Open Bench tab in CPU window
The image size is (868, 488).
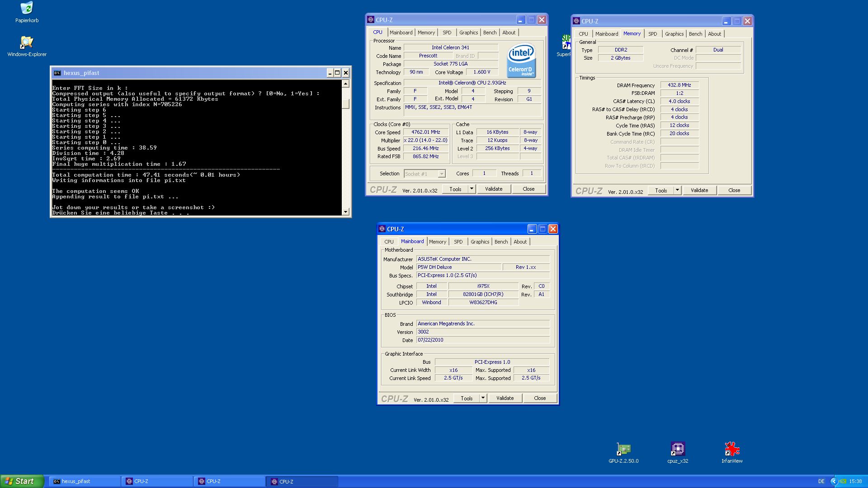490,33
